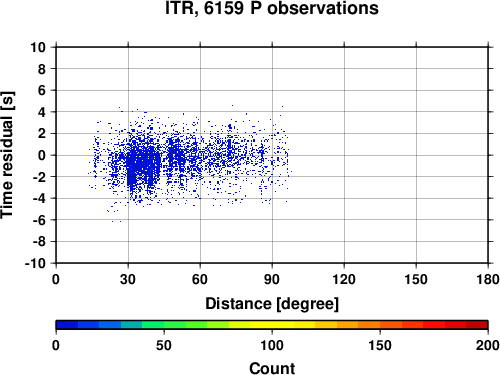Click the y-axis tick label '10'

click(38, 47)
